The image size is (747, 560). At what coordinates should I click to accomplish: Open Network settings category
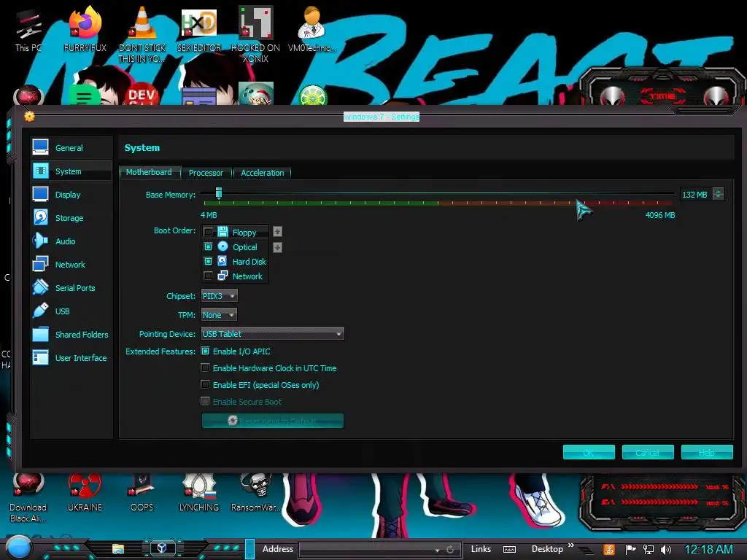71,264
